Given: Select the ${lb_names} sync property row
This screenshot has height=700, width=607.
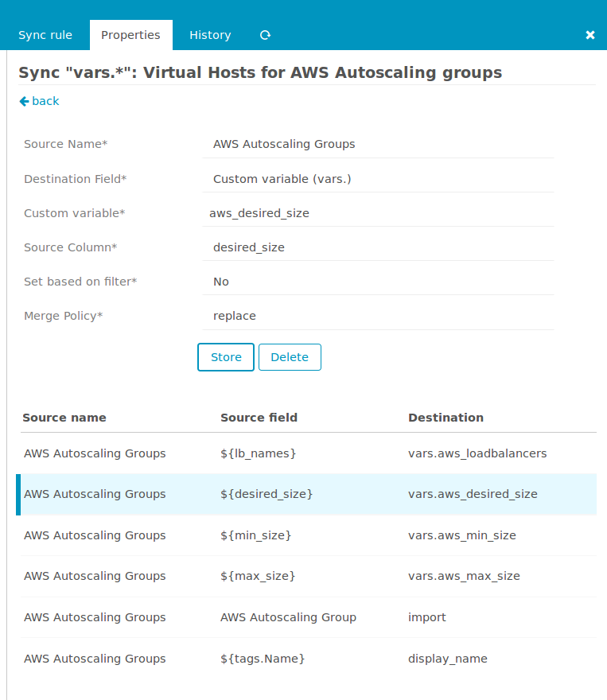Looking at the screenshot, I should [309, 453].
